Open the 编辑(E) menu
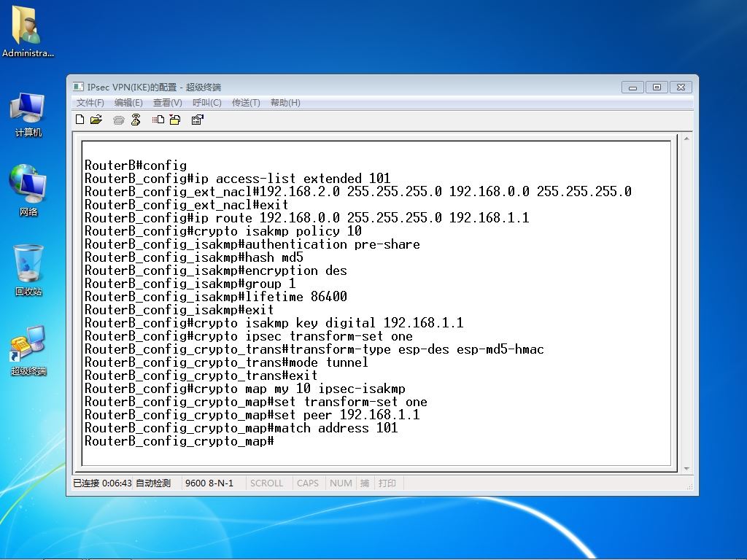 (x=128, y=102)
